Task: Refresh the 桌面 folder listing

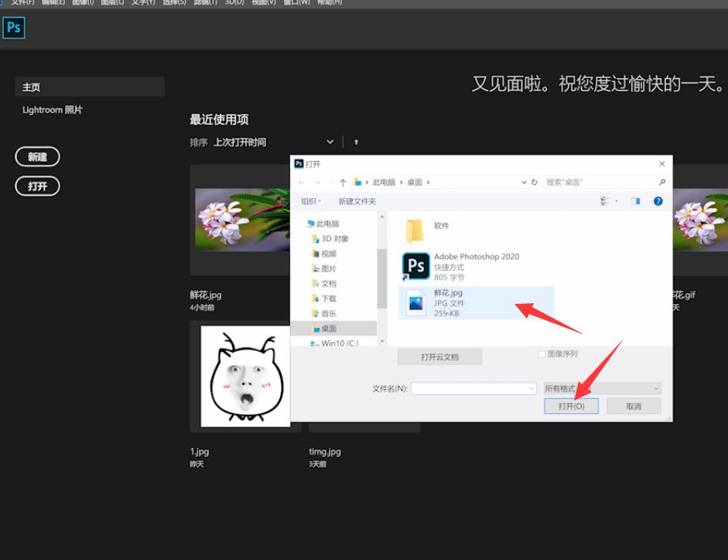Action: click(x=535, y=182)
